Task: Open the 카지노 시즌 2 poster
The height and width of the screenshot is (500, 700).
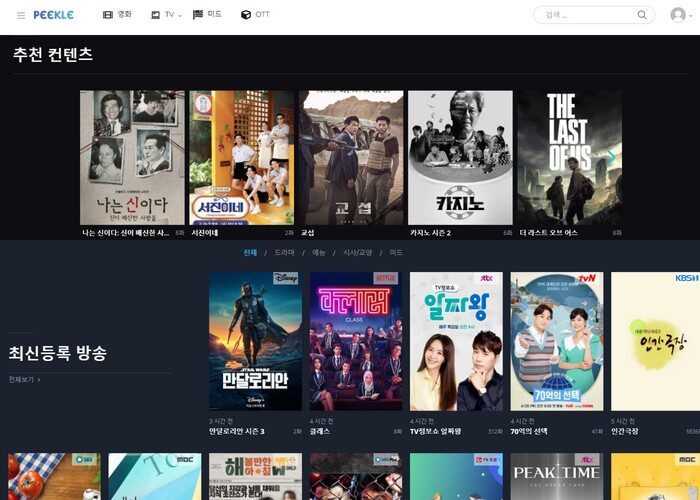Action: (x=460, y=157)
